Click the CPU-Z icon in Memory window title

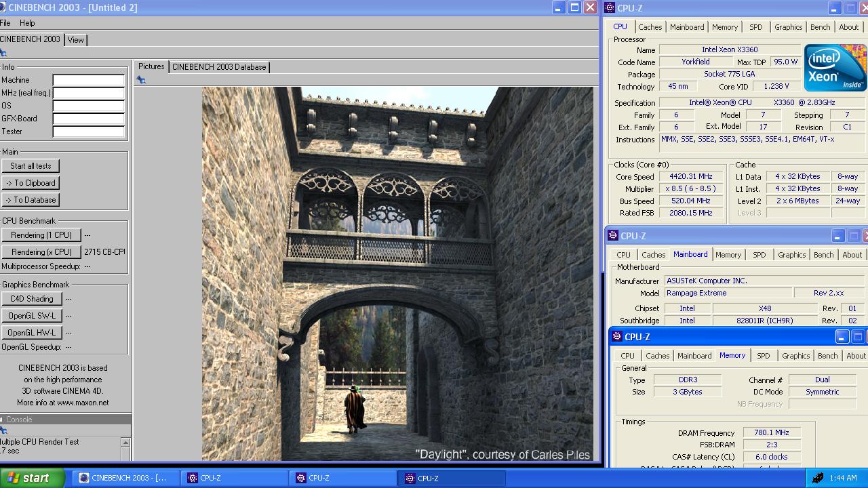coord(617,337)
